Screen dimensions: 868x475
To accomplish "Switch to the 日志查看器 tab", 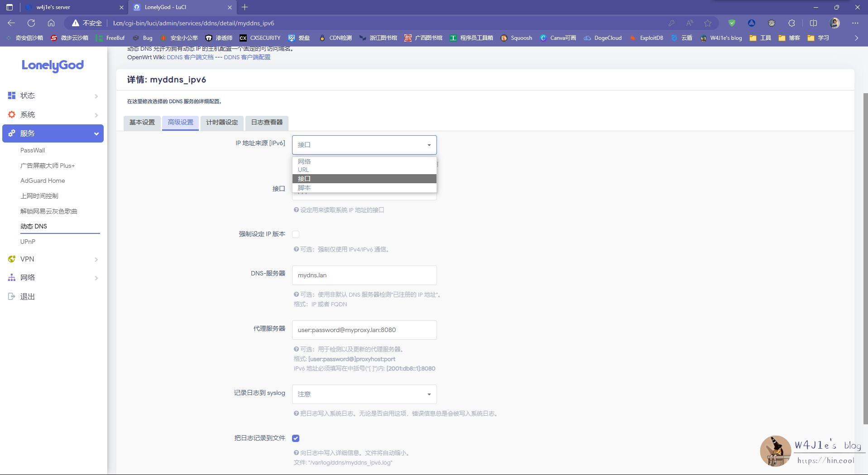I will [x=267, y=123].
